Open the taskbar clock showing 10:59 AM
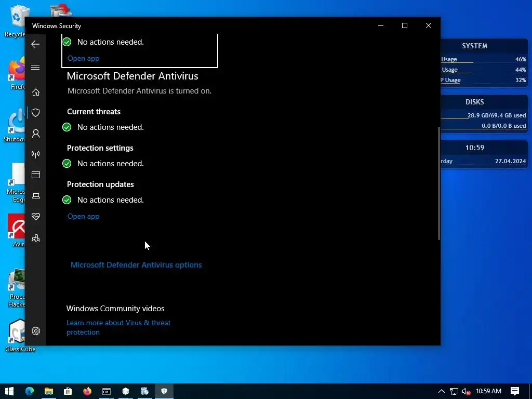Image resolution: width=532 pixels, height=399 pixels. click(488, 391)
